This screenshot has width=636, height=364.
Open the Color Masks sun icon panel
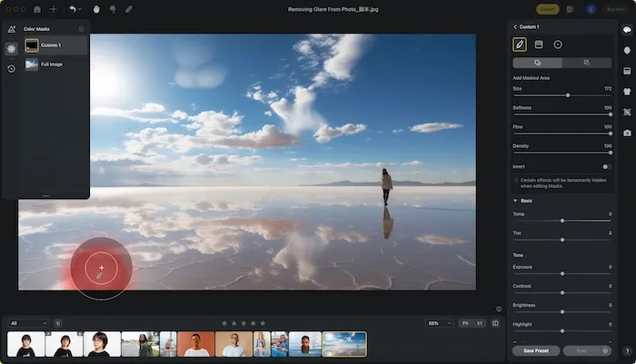[x=11, y=49]
